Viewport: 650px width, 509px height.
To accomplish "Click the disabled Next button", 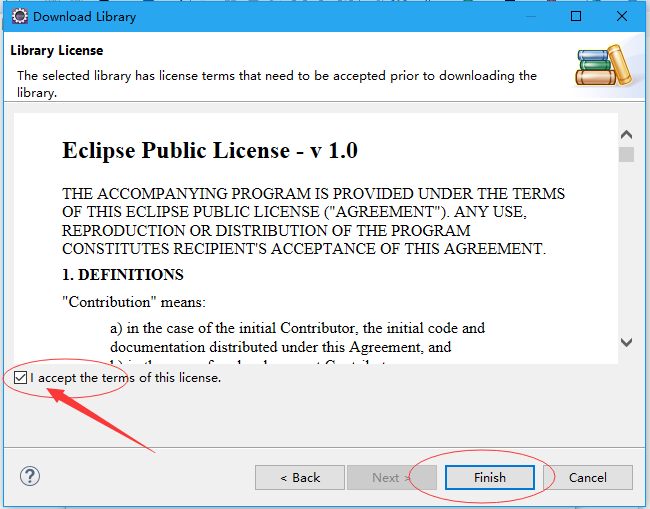I will 392,477.
